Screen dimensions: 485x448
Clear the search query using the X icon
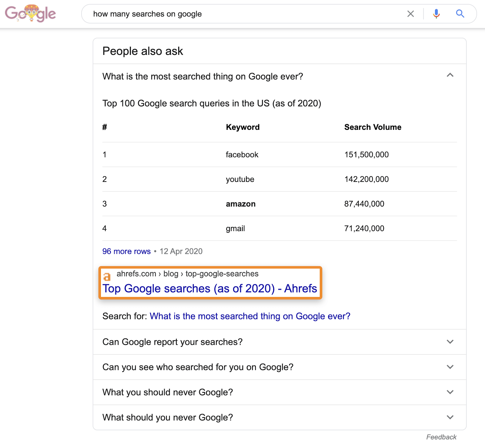click(x=411, y=14)
